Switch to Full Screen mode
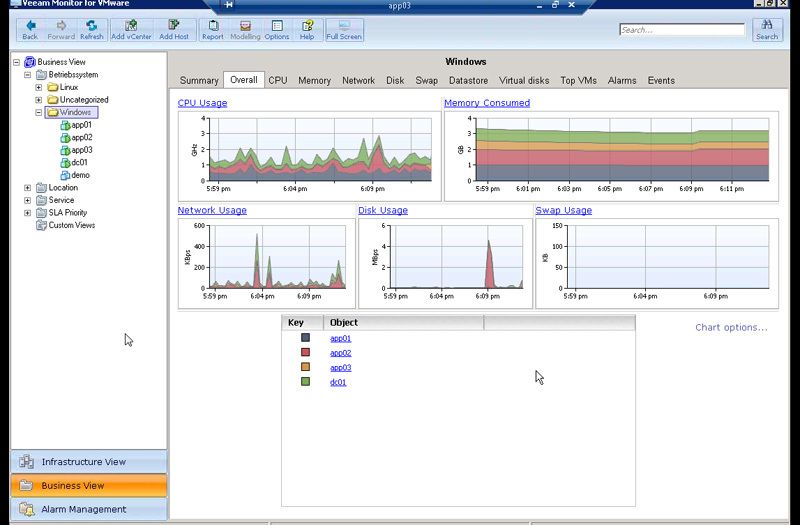 (x=344, y=30)
